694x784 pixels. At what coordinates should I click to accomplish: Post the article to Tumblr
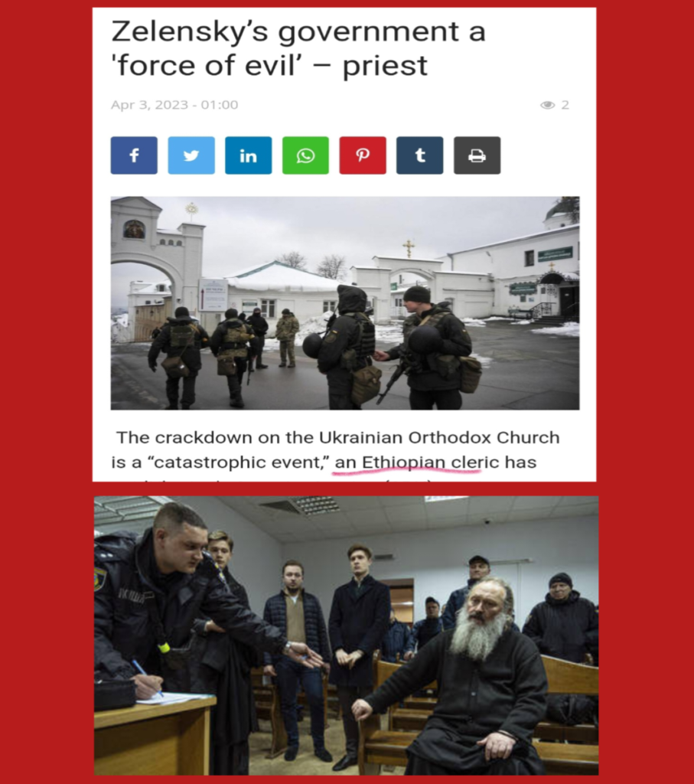pyautogui.click(x=420, y=155)
